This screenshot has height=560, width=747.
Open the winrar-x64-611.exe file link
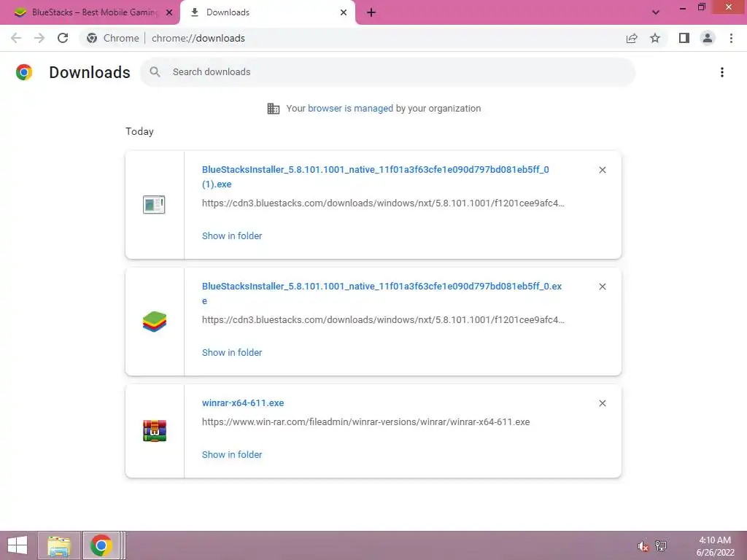tap(243, 402)
